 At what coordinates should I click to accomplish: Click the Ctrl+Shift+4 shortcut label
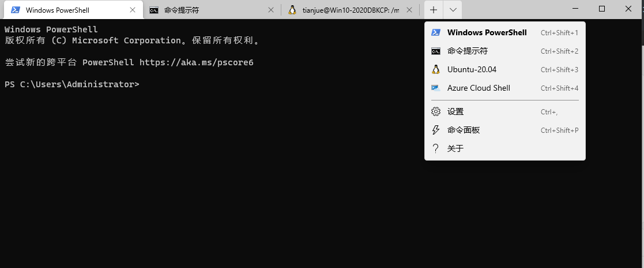[559, 88]
